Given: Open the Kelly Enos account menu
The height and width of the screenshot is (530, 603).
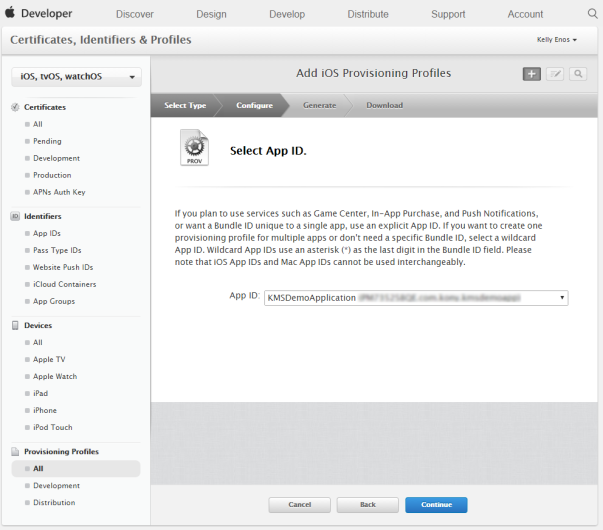Looking at the screenshot, I should click(x=556, y=40).
